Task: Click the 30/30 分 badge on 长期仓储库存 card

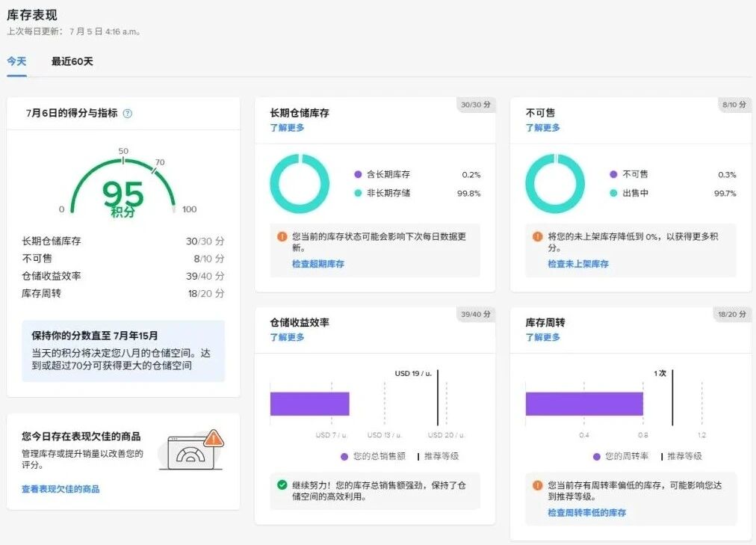Action: pyautogui.click(x=475, y=105)
